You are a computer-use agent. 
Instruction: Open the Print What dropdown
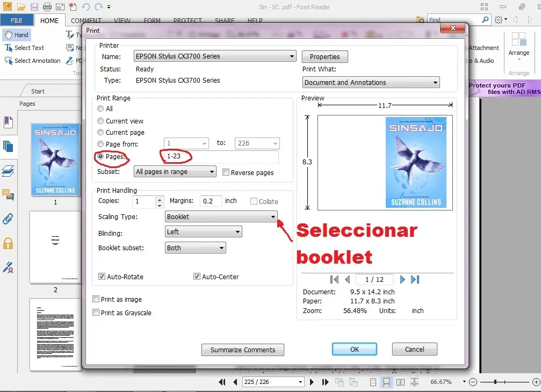coord(371,82)
